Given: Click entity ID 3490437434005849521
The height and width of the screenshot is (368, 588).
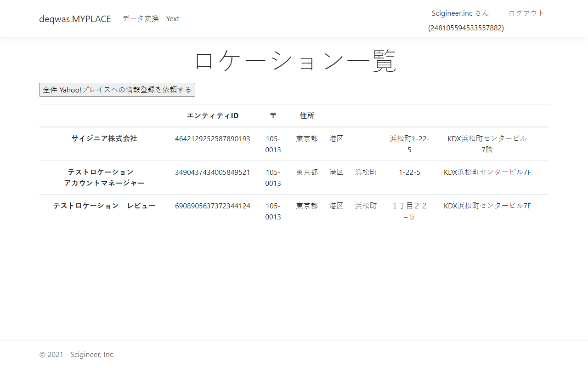Looking at the screenshot, I should [213, 172].
